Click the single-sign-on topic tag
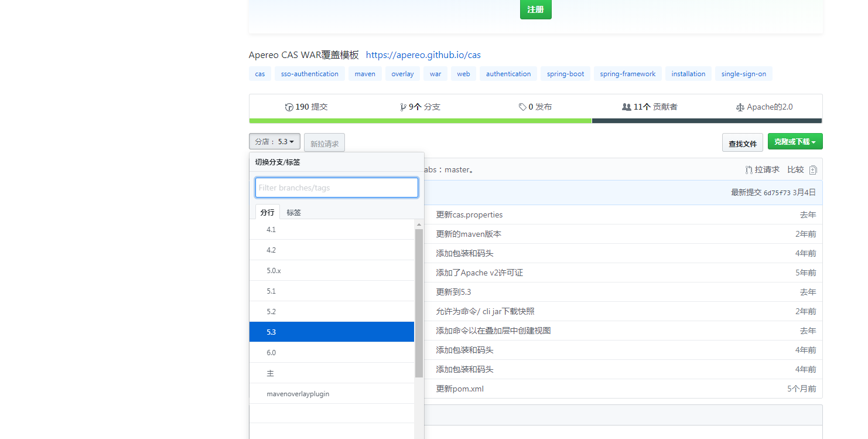This screenshot has width=868, height=439. coord(744,74)
